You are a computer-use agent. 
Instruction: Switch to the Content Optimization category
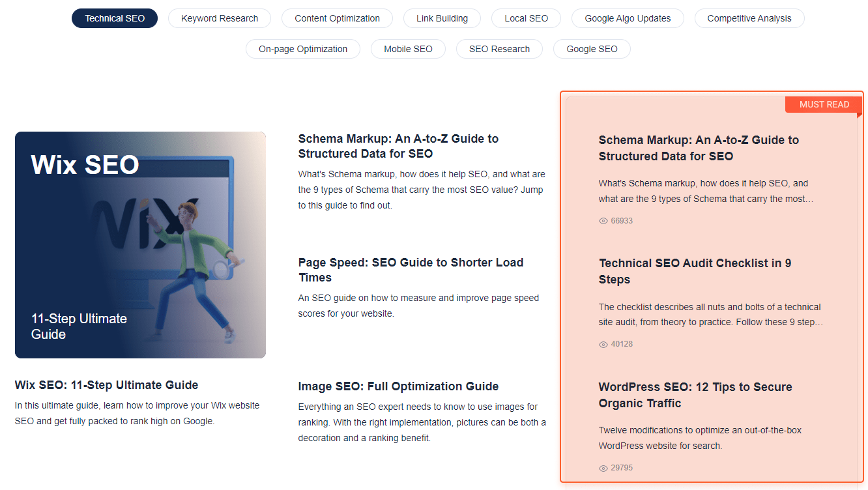337,18
